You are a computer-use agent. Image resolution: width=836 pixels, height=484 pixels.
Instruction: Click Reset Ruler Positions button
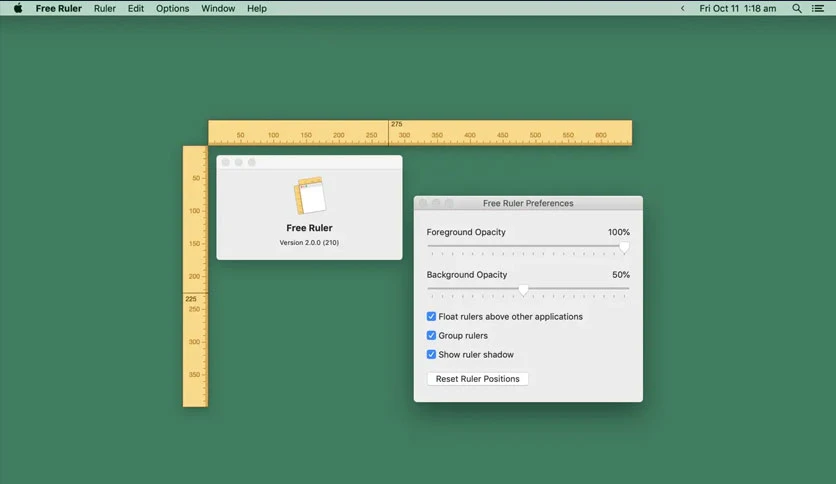(x=478, y=378)
